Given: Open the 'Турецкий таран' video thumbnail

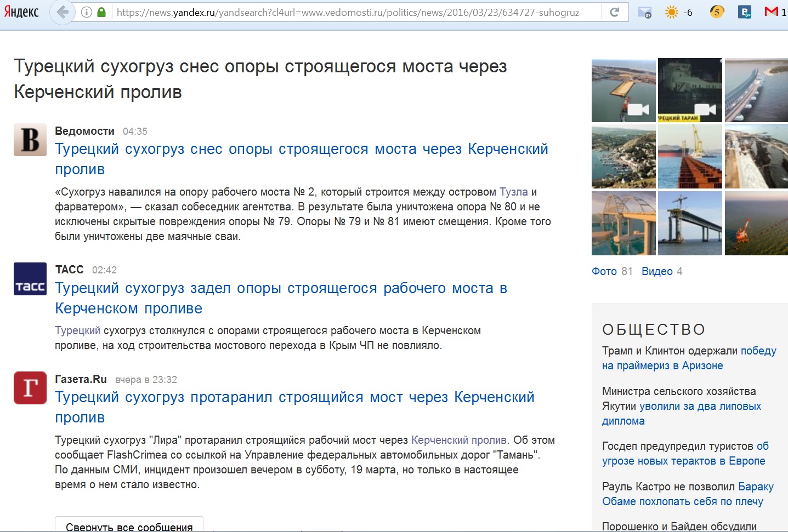Looking at the screenshot, I should pos(690,90).
